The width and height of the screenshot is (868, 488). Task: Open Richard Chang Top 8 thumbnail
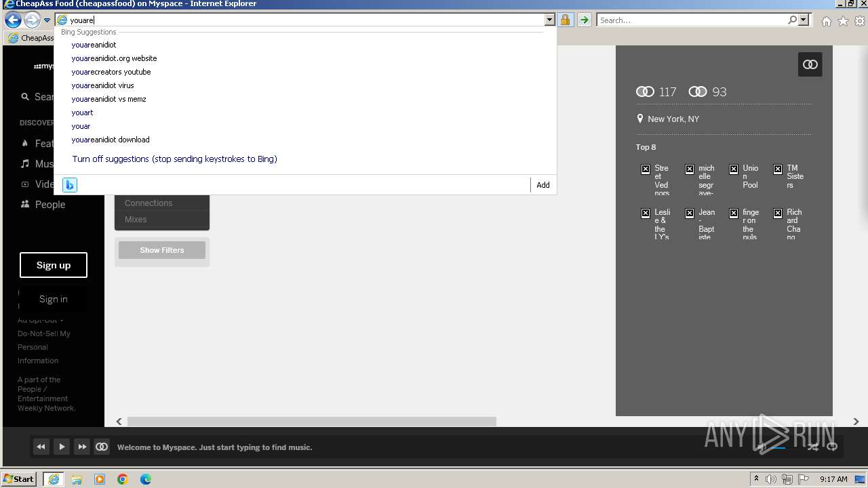(778, 213)
